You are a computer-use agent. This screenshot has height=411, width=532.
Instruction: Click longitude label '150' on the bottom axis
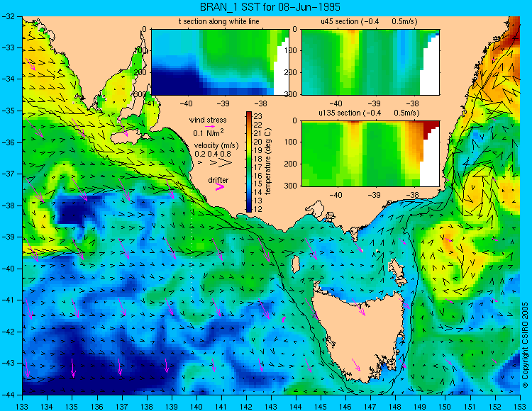445,406
